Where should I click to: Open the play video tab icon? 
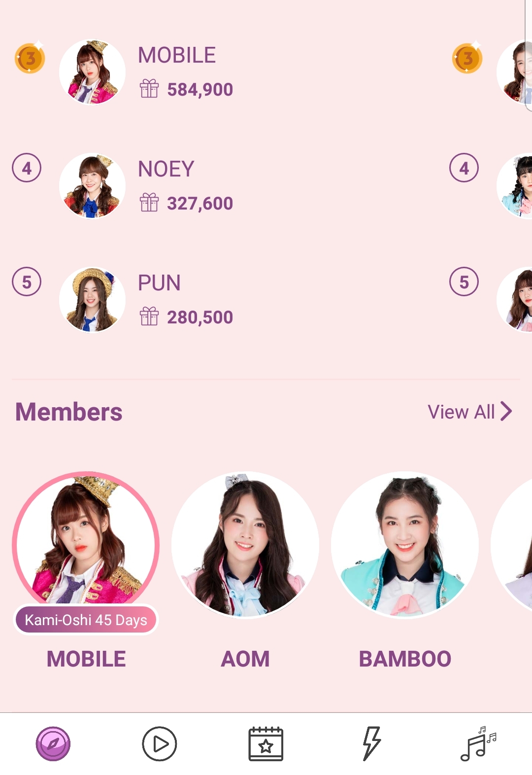(x=159, y=743)
